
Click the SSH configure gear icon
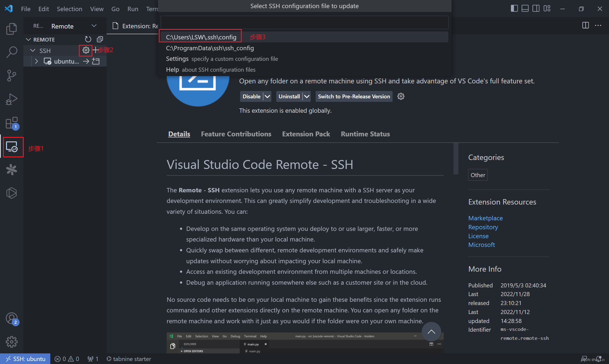pyautogui.click(x=86, y=50)
